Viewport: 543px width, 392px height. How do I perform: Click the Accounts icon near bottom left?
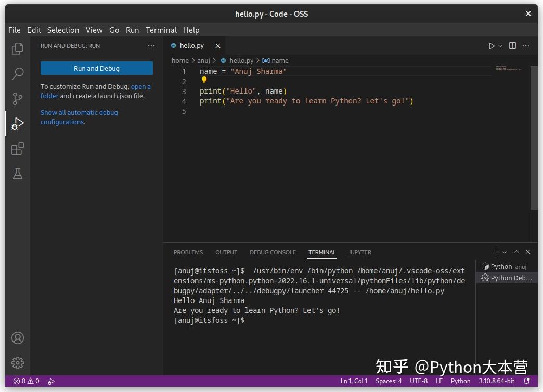pos(17,338)
